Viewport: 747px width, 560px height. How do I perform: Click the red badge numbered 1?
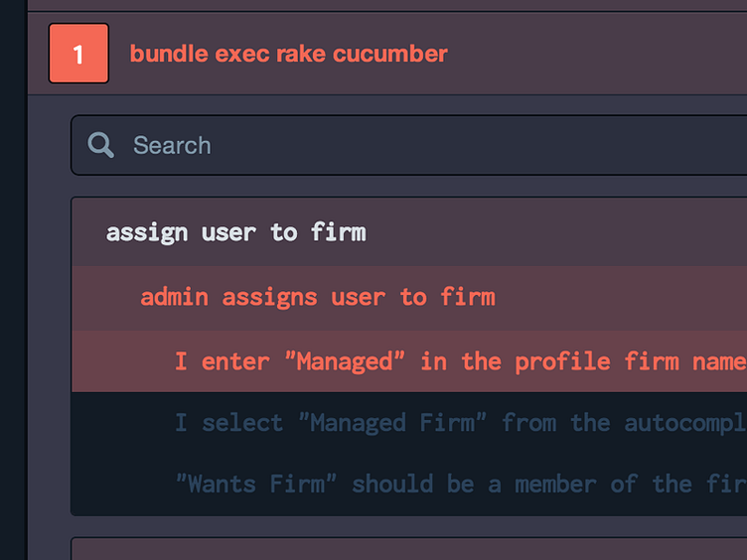[x=78, y=54]
